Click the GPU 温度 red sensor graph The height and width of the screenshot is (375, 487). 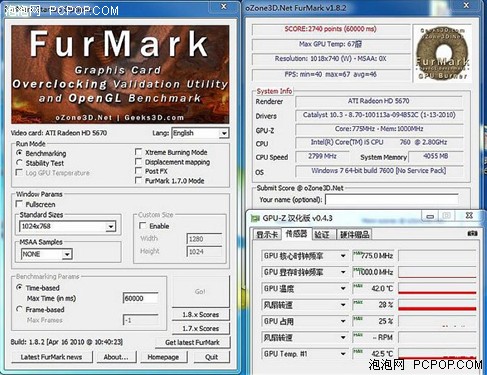coord(437,289)
